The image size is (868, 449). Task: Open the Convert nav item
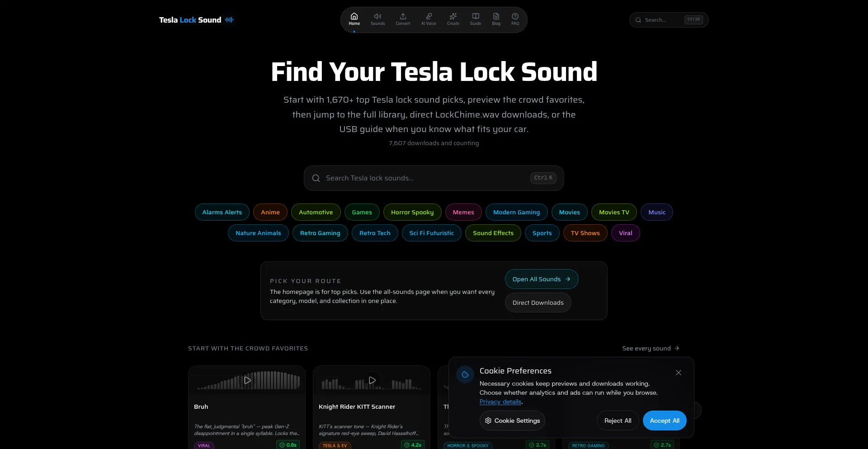point(403,19)
